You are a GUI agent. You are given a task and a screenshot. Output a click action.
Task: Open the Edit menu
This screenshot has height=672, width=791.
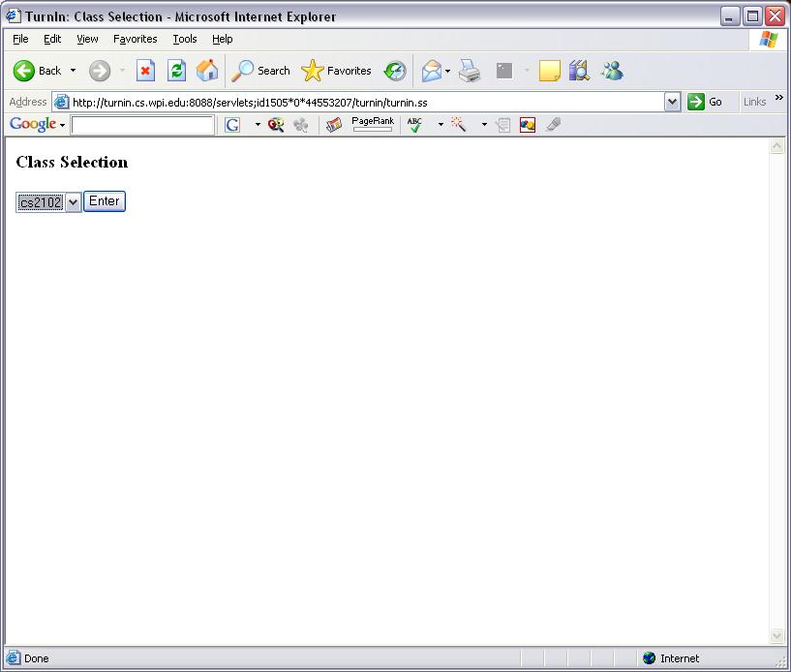tap(52, 39)
